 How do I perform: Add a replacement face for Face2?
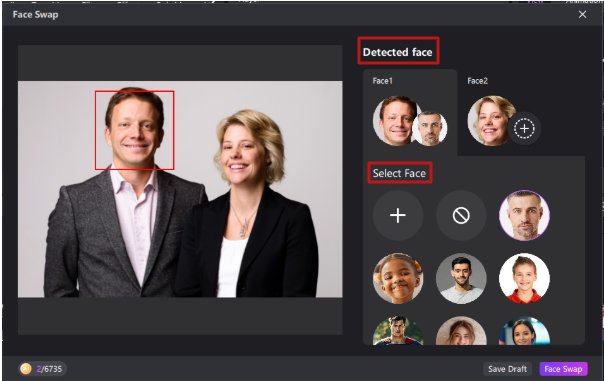pos(524,128)
